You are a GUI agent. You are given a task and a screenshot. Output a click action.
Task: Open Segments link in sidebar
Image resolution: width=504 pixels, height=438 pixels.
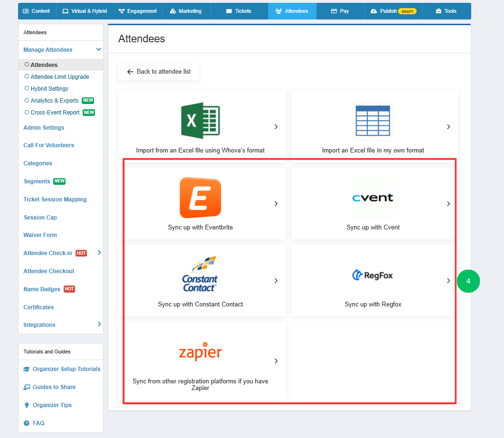pos(37,181)
